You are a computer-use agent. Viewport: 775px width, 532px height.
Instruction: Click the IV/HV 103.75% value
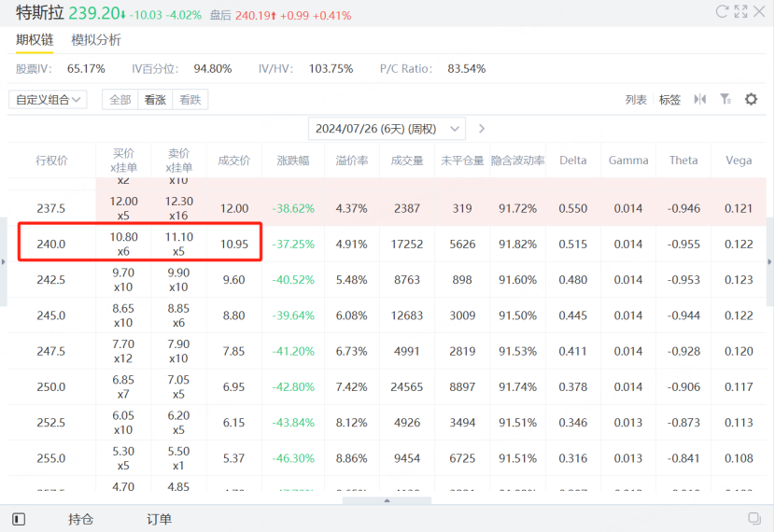331,69
